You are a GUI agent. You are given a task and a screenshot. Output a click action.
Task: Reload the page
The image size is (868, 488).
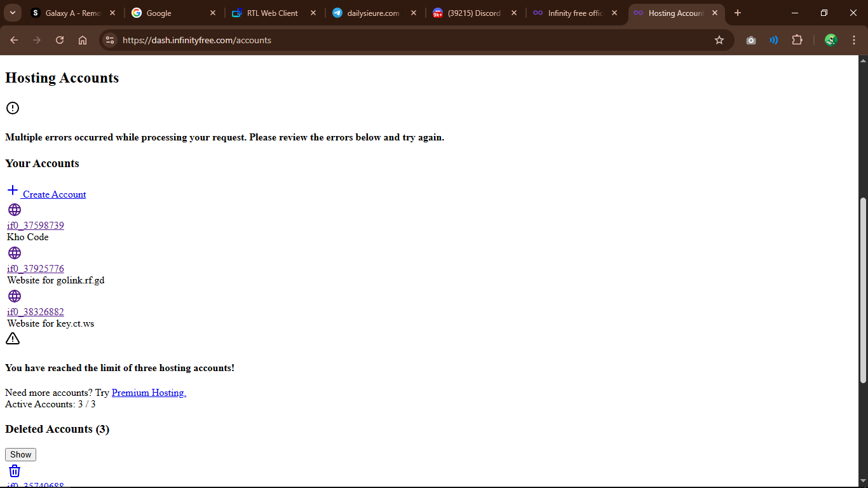[x=60, y=40]
